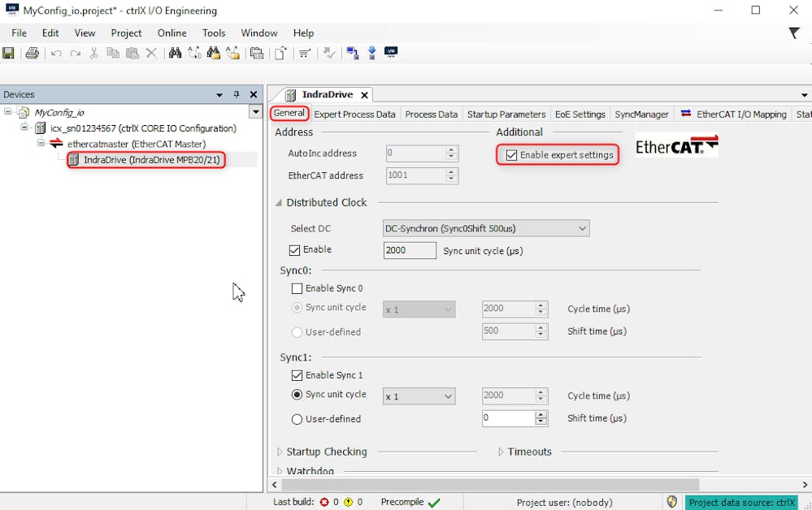This screenshot has height=510, width=812.
Task: Open the Project menu
Action: (126, 33)
